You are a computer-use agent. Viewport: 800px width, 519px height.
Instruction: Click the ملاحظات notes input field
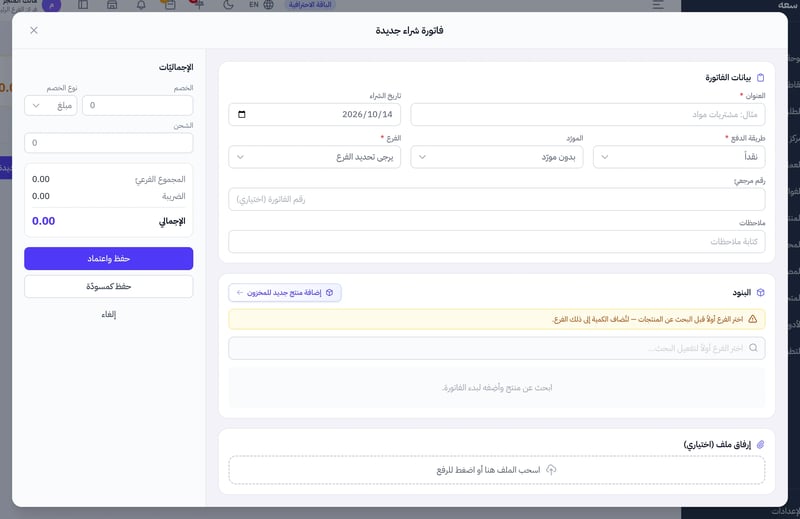point(496,241)
